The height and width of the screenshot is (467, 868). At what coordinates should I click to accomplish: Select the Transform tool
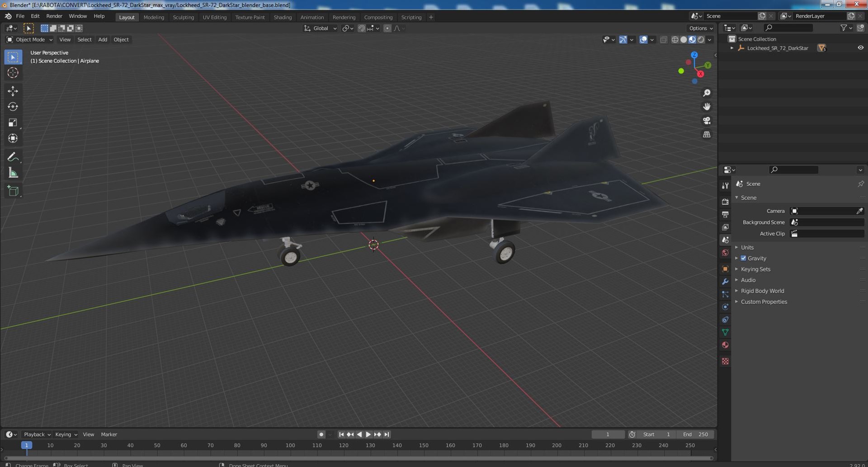tap(13, 138)
